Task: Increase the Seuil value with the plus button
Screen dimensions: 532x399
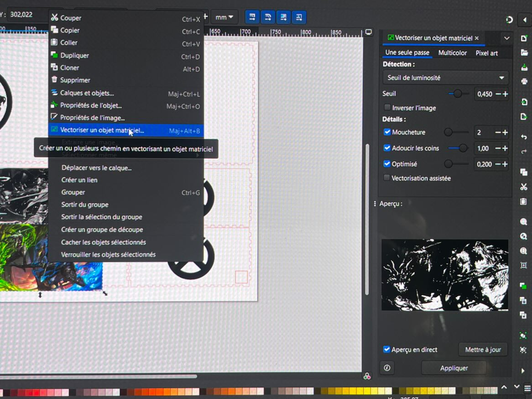Action: (506, 94)
